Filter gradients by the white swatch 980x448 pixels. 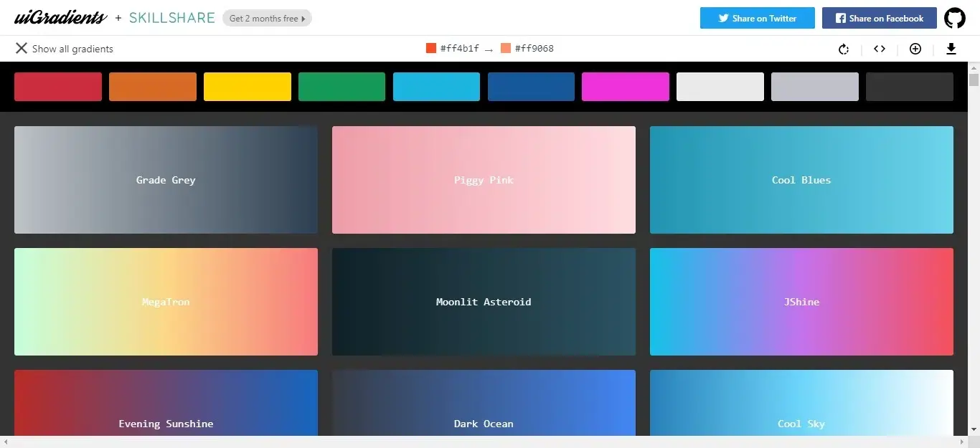pos(720,87)
